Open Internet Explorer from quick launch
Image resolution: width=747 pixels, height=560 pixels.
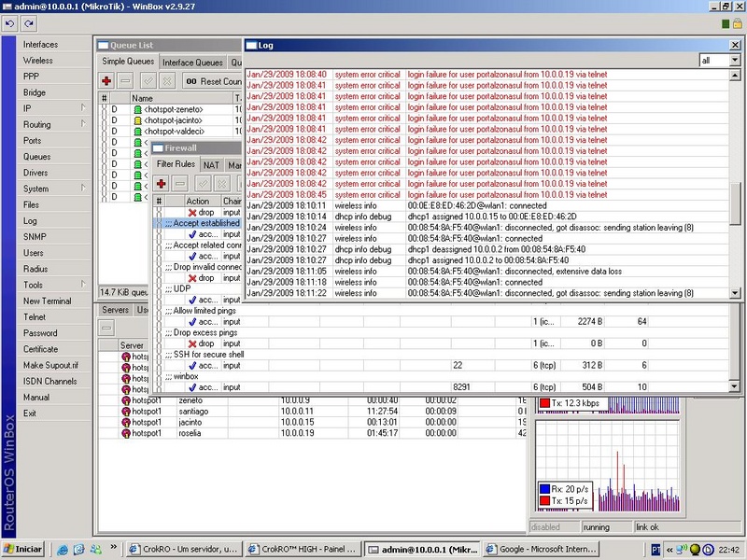pyautogui.click(x=63, y=550)
